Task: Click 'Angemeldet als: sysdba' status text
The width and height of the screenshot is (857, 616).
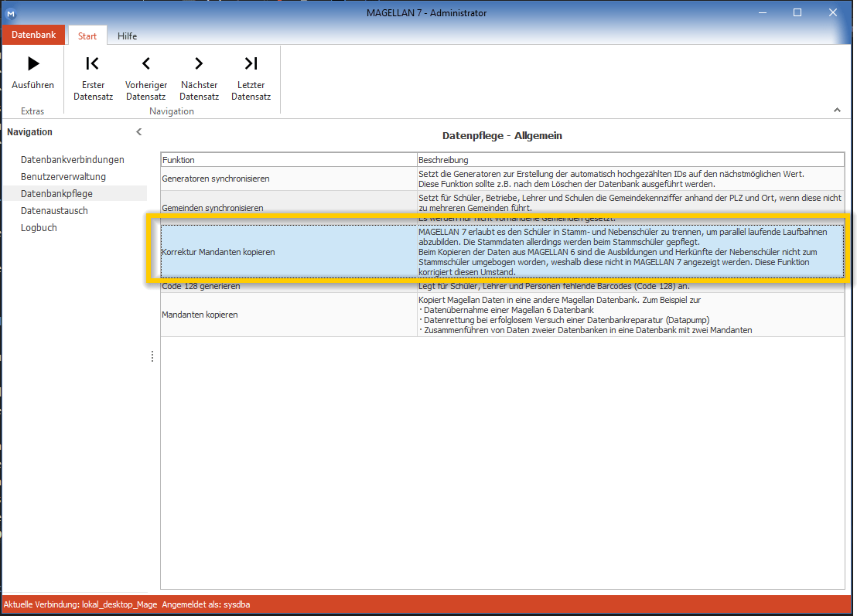Action: pyautogui.click(x=206, y=604)
